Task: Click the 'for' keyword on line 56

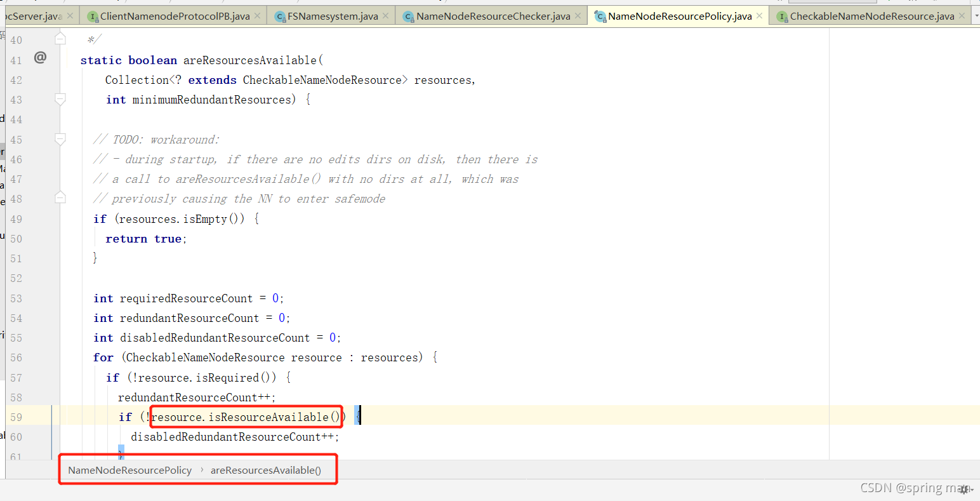Action: tap(103, 357)
